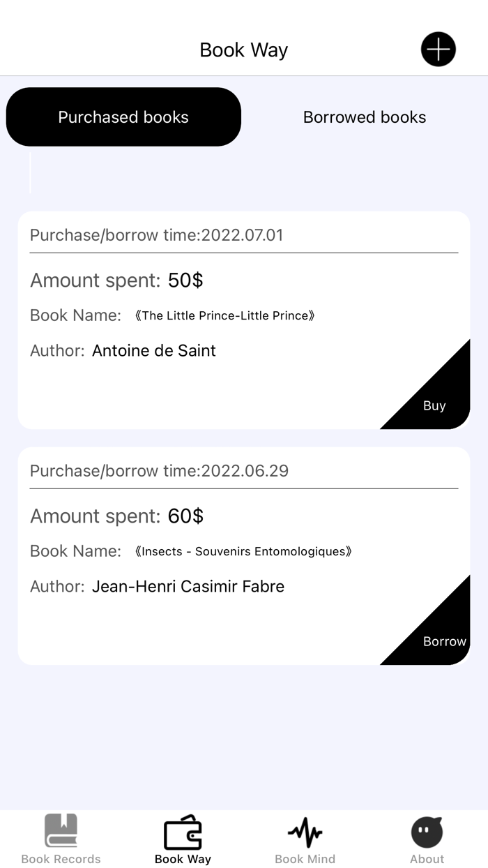Tap Borrow on the Insects book card
The width and height of the screenshot is (488, 868).
[444, 641]
